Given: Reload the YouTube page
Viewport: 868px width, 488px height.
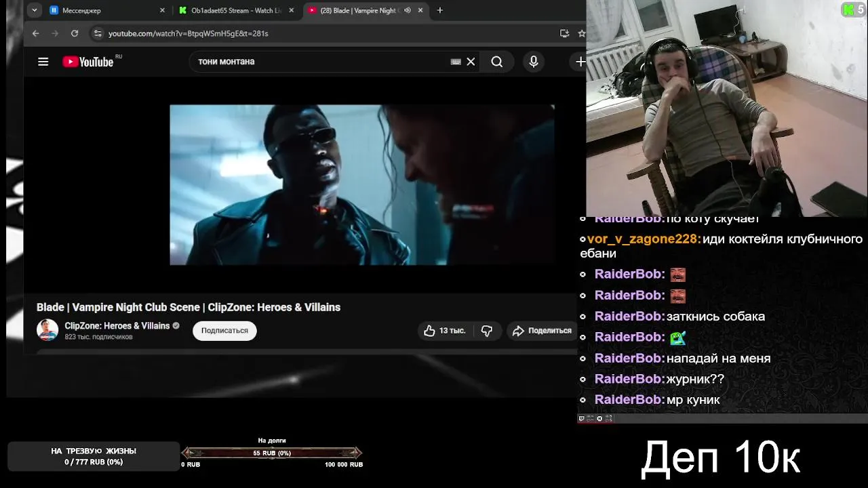Looking at the screenshot, I should (x=75, y=33).
